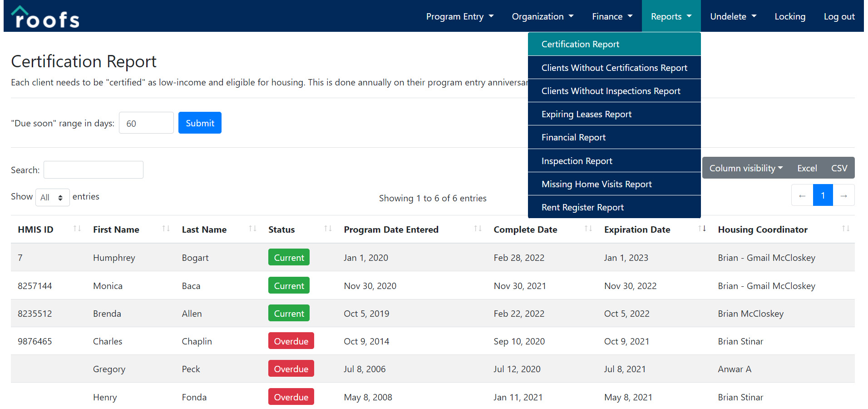
Task: Open Program Entry dropdown menu
Action: (459, 16)
